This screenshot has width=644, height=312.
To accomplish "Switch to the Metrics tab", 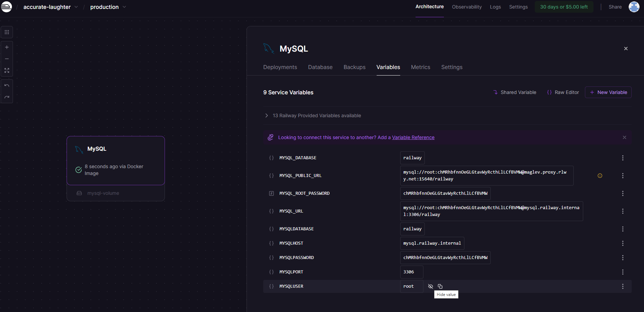I will tap(421, 67).
